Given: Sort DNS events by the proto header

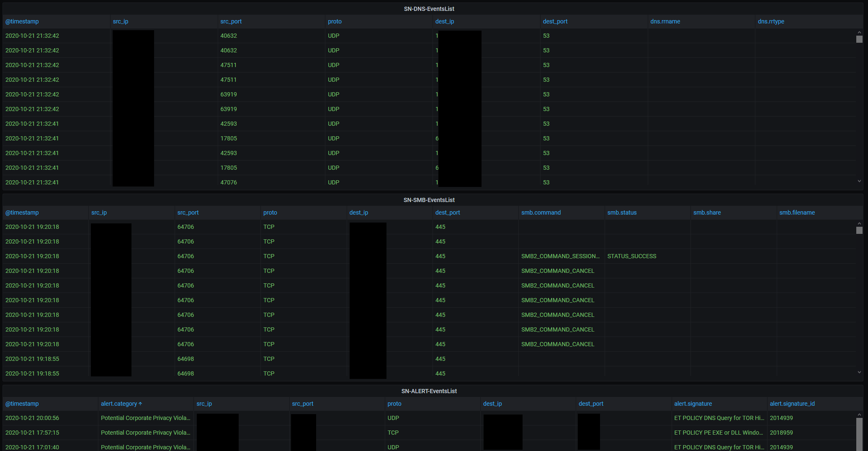Looking at the screenshot, I should click(335, 21).
